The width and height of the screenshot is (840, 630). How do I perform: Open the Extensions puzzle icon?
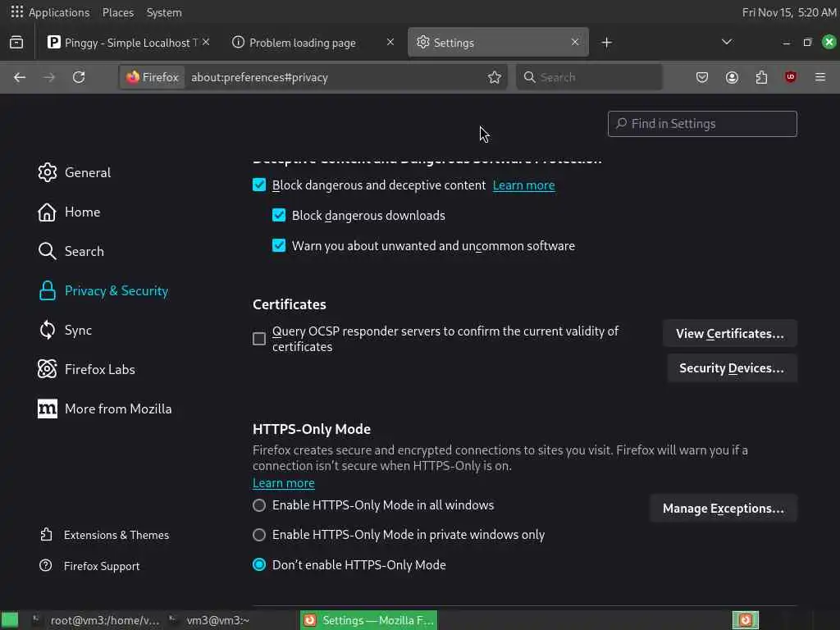click(761, 77)
